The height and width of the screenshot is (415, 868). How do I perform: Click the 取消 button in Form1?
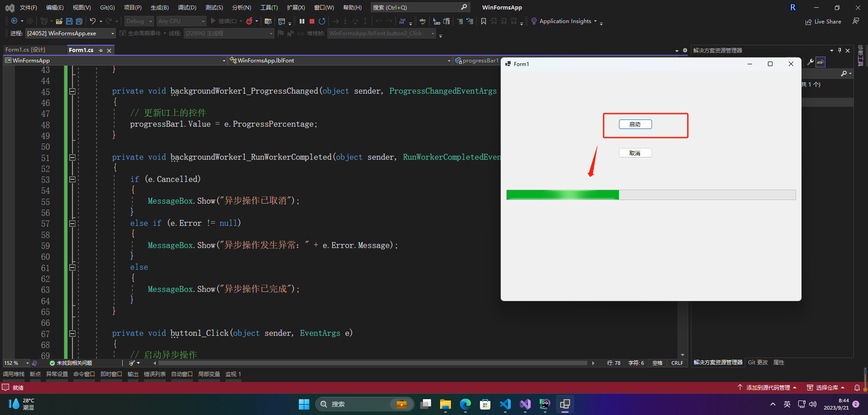[x=635, y=153]
